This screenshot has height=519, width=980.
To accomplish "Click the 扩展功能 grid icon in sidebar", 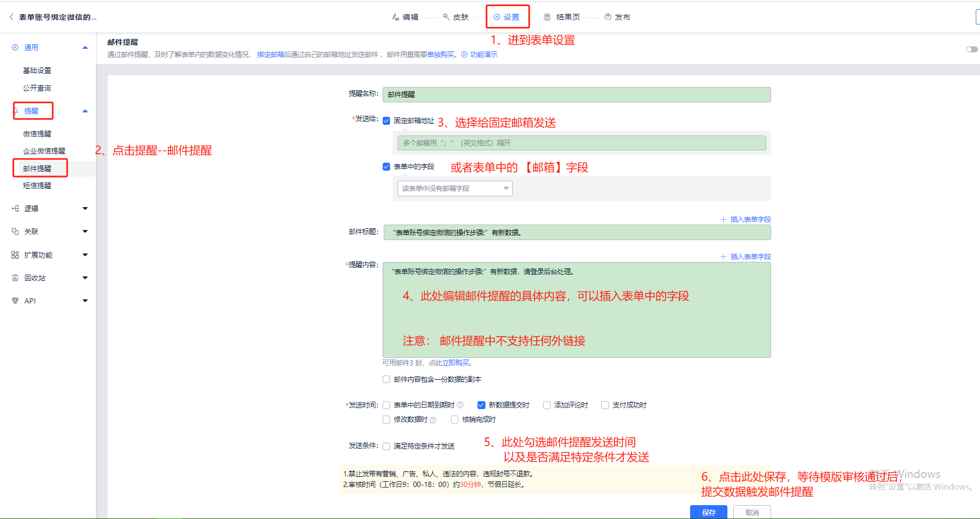I will point(15,255).
